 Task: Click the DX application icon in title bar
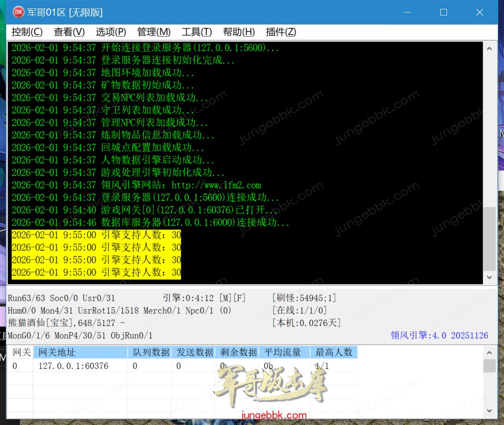click(18, 12)
